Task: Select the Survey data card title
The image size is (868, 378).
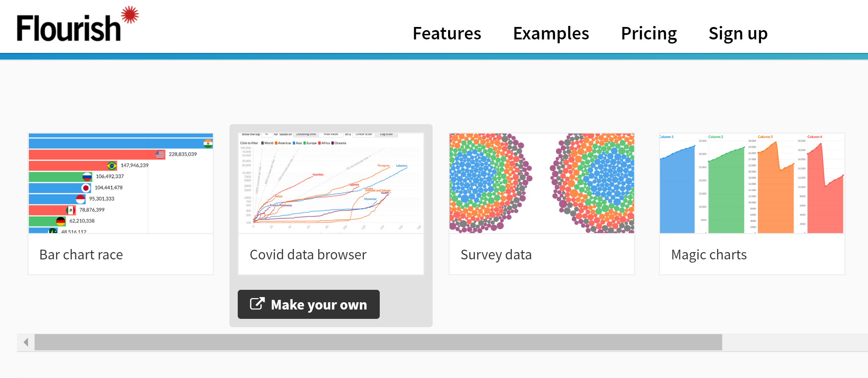Action: pos(496,255)
